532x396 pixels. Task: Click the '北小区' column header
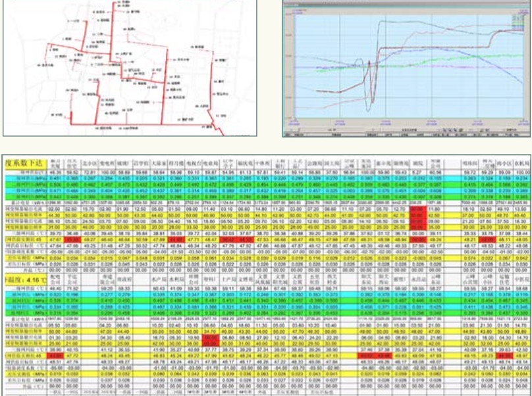pyautogui.click(x=88, y=162)
